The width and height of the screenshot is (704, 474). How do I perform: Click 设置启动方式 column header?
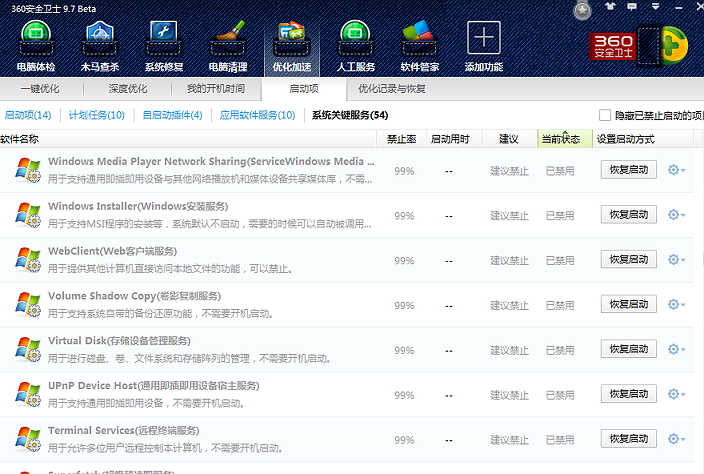(x=643, y=139)
